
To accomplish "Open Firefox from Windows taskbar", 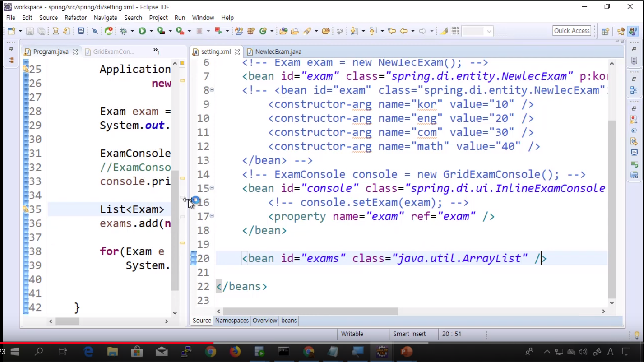I will (235, 352).
